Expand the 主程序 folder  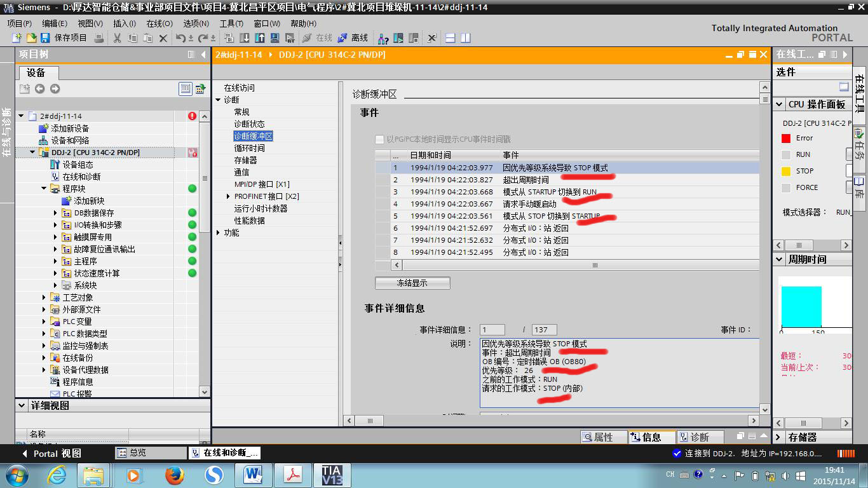pos(56,261)
